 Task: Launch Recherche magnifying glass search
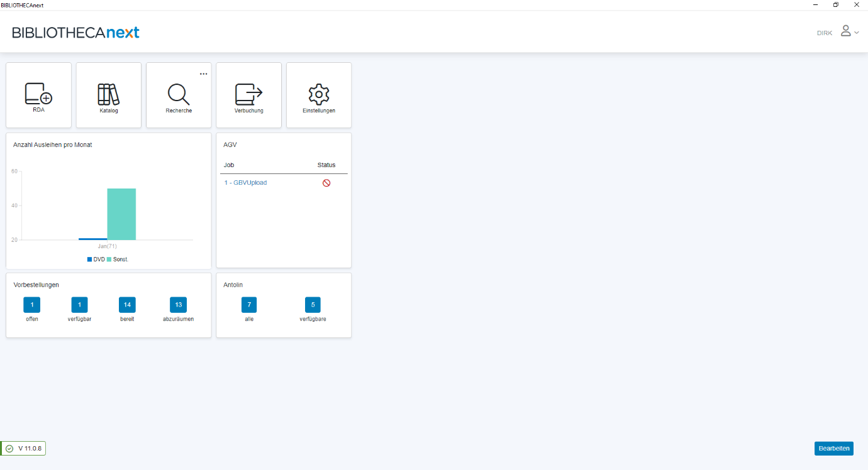179,94
